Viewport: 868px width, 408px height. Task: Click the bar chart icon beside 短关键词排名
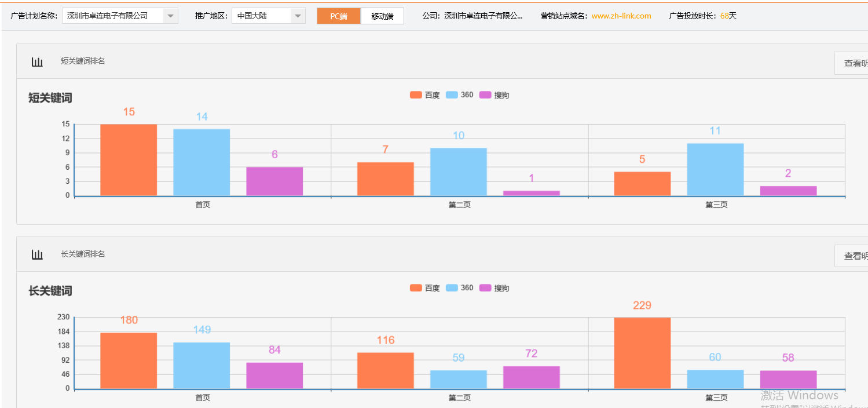click(x=37, y=61)
